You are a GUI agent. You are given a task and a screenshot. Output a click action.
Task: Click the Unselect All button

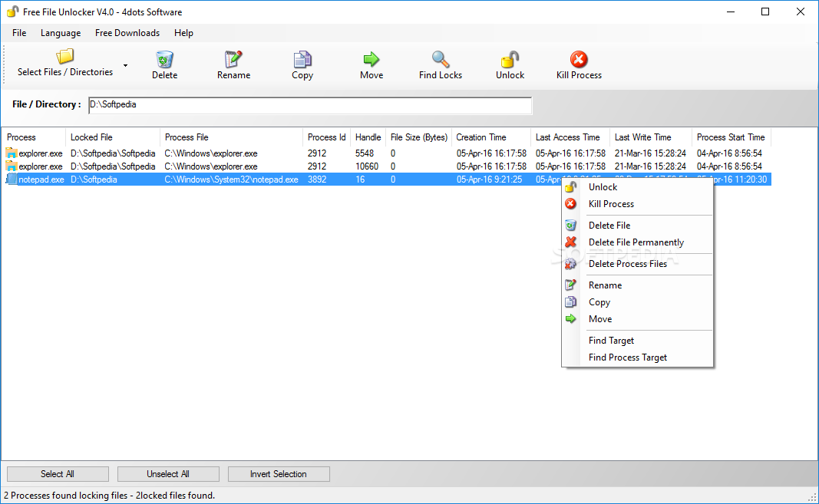pyautogui.click(x=168, y=474)
